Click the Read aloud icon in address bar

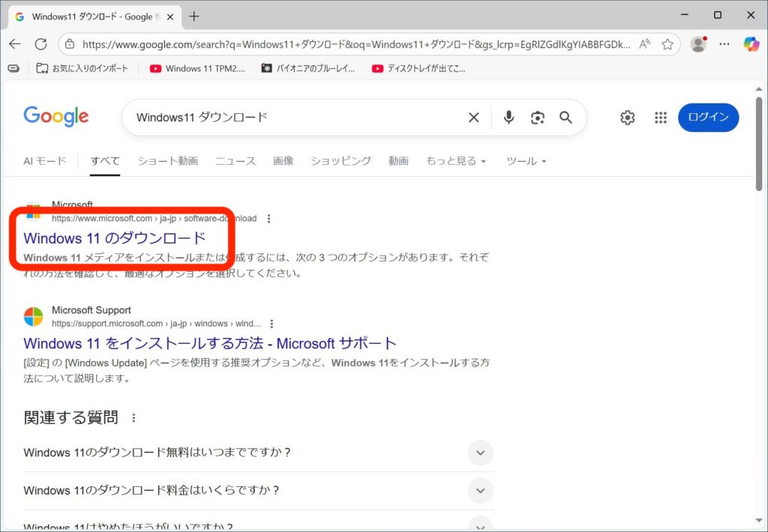(644, 44)
